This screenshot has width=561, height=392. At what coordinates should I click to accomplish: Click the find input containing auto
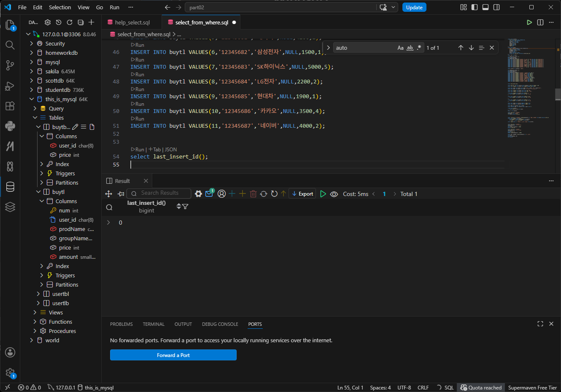click(x=365, y=48)
